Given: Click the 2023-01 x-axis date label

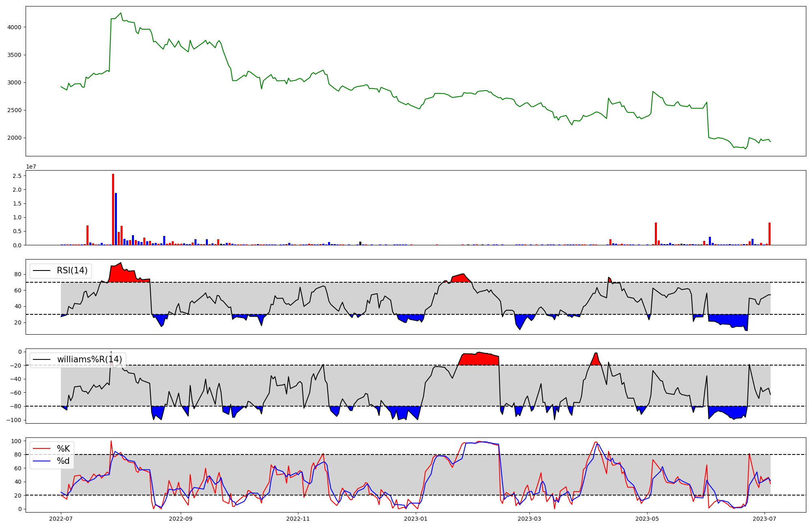Looking at the screenshot, I should [x=416, y=519].
